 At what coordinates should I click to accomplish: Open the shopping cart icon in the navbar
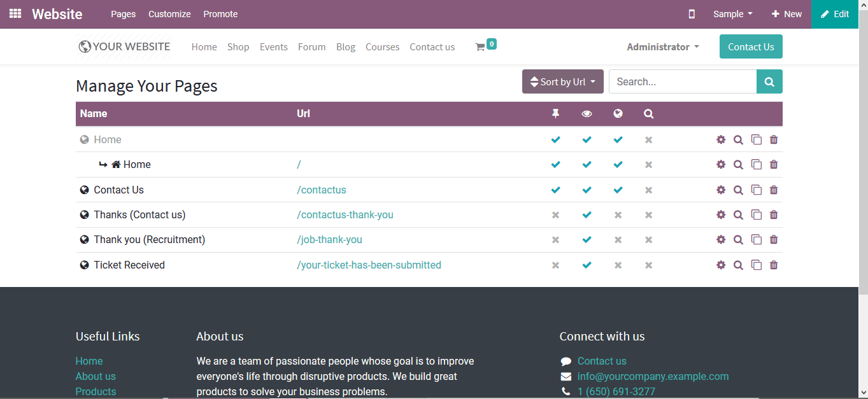coord(481,46)
